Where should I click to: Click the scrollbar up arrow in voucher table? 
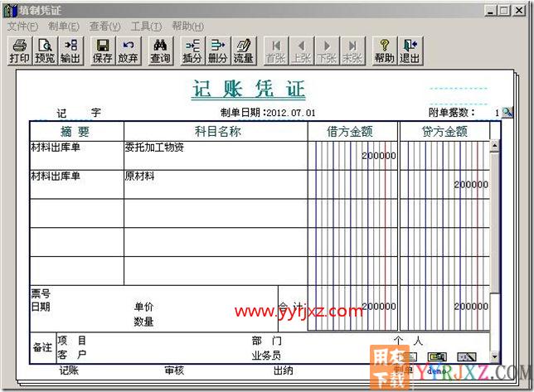(x=495, y=146)
